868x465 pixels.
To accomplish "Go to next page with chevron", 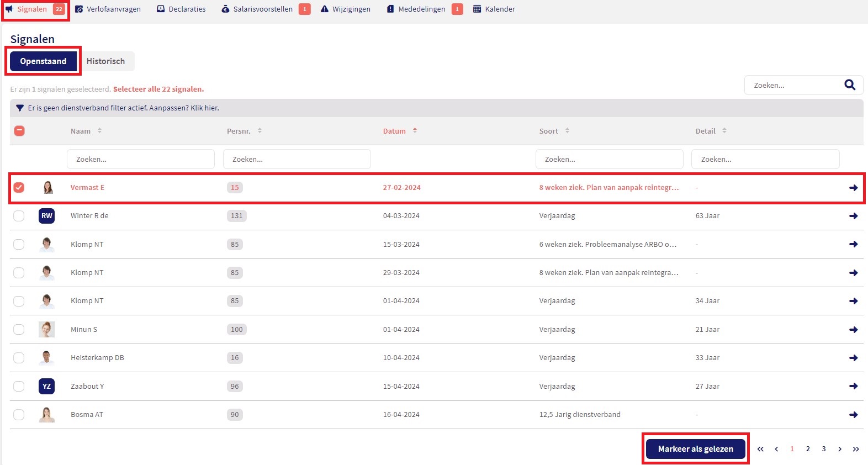I will point(839,449).
